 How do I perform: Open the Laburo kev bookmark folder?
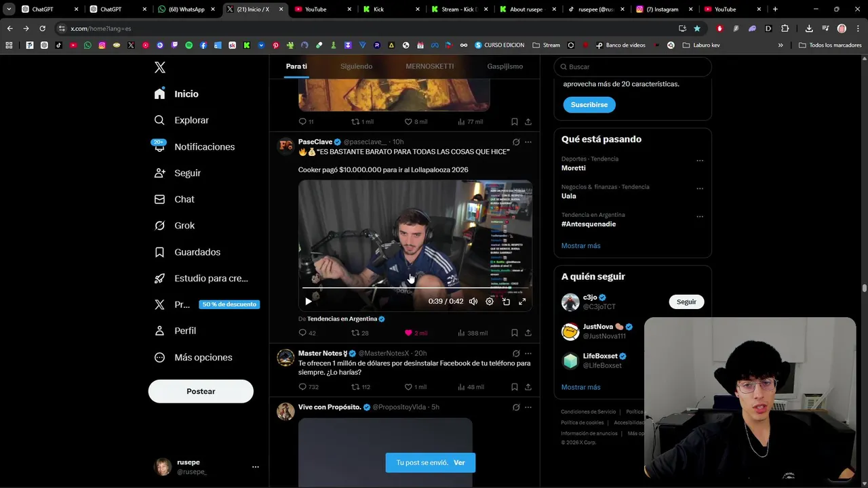[x=701, y=45]
